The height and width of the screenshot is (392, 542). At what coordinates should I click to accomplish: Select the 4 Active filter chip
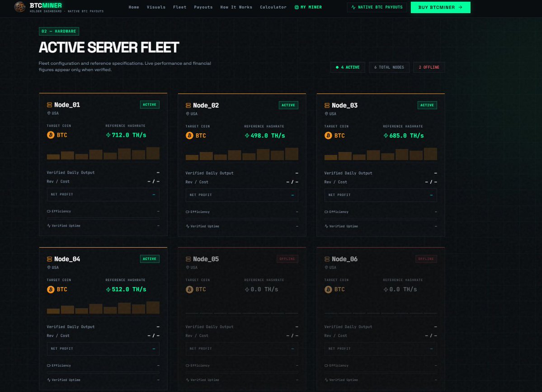348,67
